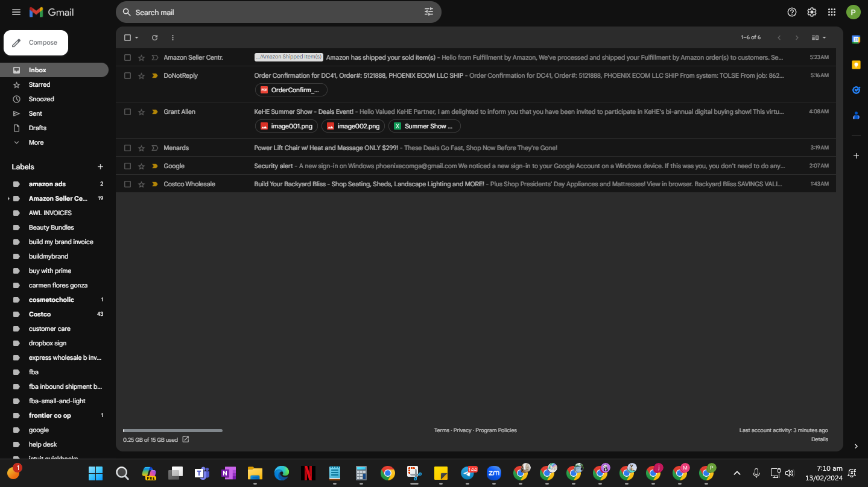
Task: Focus the Search mail field
Action: 277,12
